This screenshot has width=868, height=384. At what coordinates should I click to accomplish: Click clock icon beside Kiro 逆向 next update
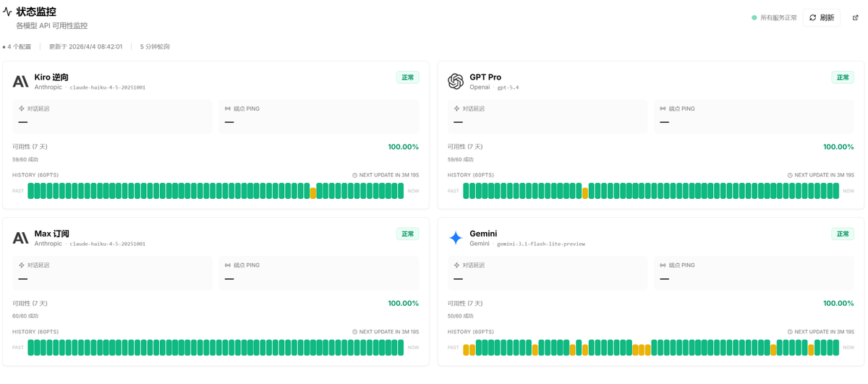point(355,175)
